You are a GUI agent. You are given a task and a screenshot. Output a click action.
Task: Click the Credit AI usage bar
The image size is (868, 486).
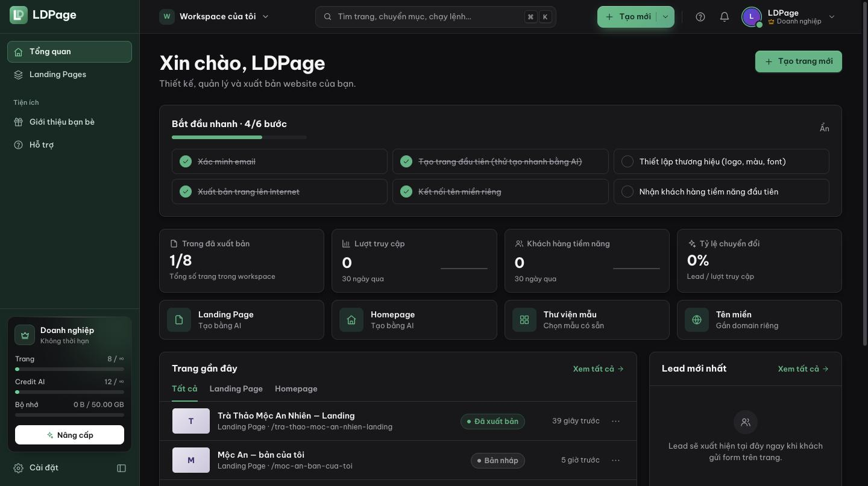pos(69,392)
